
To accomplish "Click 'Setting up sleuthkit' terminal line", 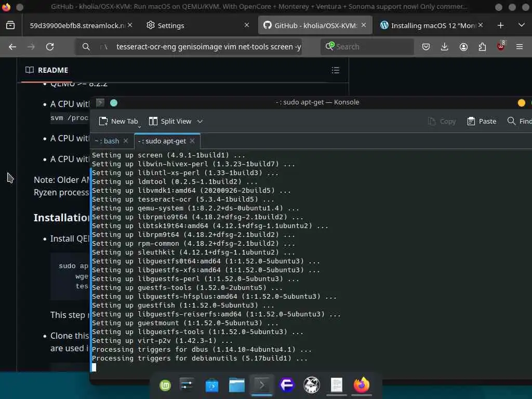I will pos(193,252).
